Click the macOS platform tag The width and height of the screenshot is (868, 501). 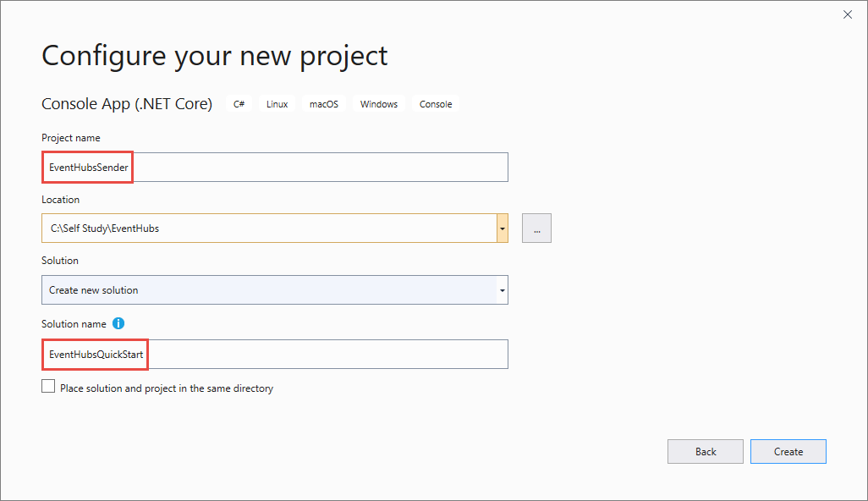point(323,104)
